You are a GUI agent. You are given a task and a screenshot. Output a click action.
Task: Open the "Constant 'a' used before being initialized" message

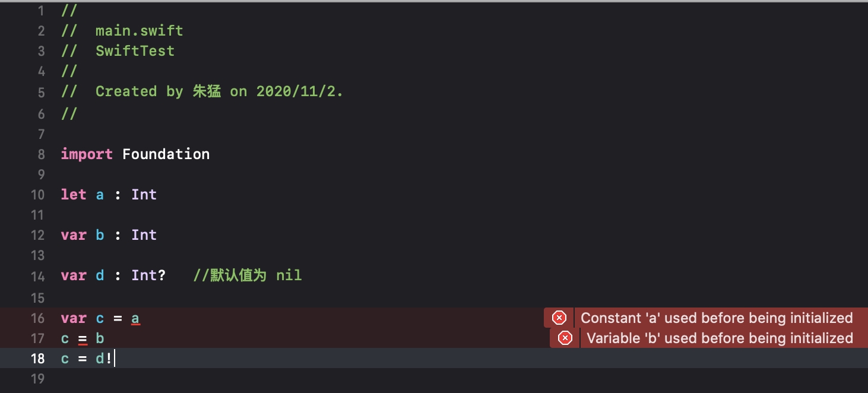[716, 318]
